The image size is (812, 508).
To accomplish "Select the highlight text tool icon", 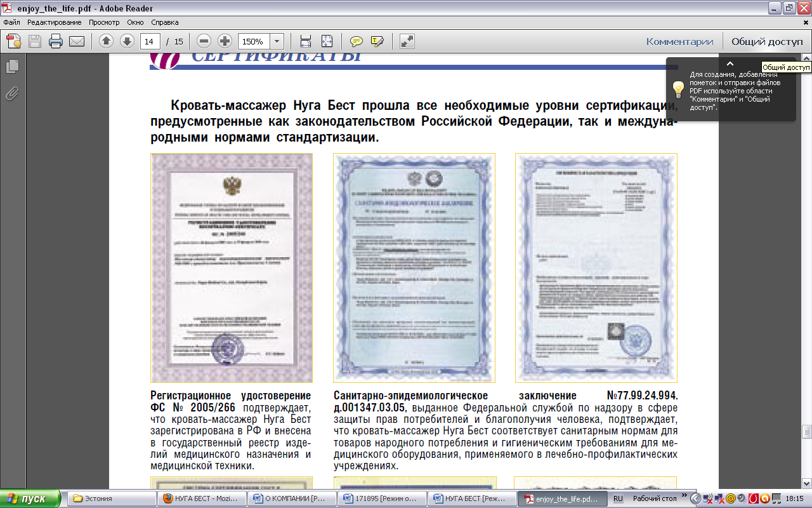I will pyautogui.click(x=377, y=41).
